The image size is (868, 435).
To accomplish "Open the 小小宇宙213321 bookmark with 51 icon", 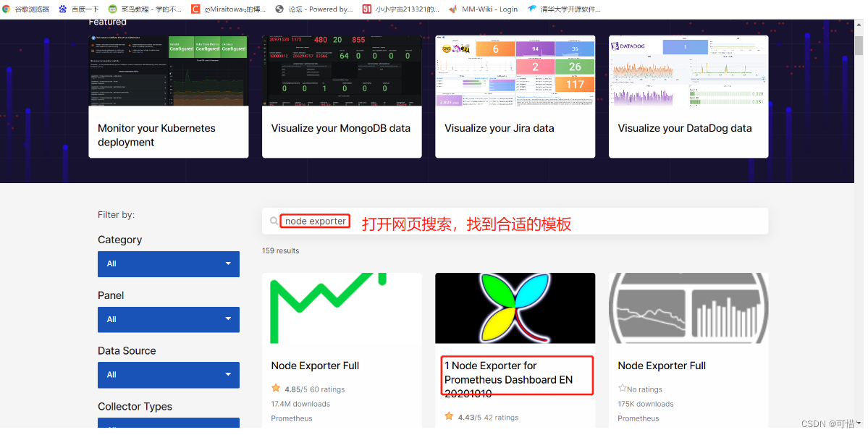I will click(401, 9).
